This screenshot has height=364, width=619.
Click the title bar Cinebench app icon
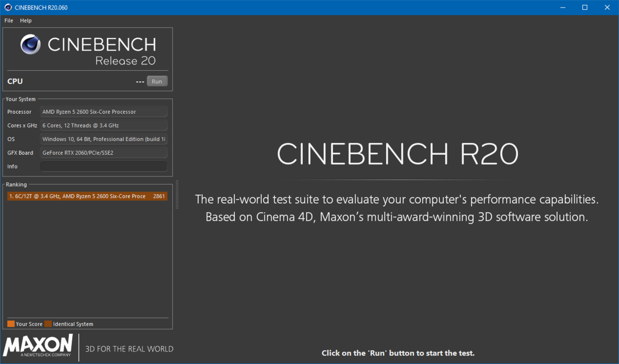click(8, 8)
